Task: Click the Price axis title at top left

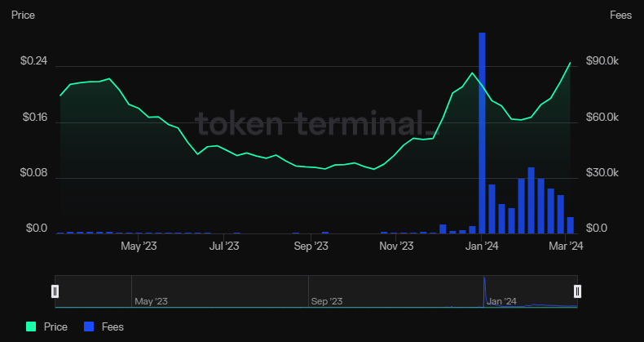Action: (x=23, y=16)
